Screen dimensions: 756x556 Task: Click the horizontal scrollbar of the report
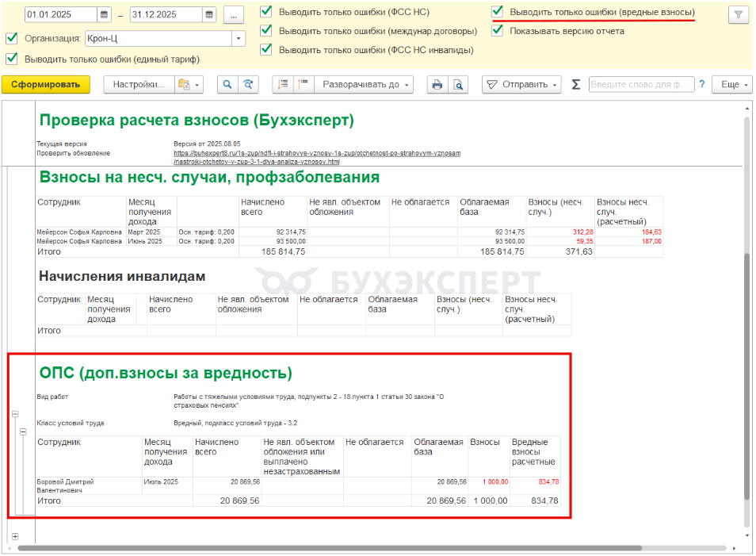[330, 548]
